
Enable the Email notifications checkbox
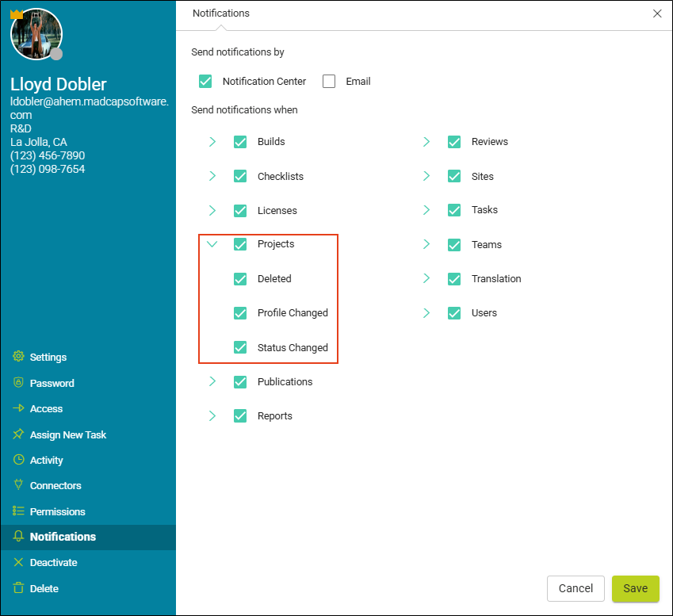click(329, 81)
